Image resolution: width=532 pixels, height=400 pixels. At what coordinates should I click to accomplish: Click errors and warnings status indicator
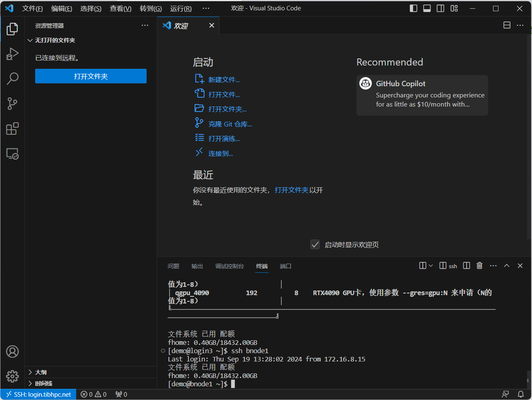coord(94,394)
